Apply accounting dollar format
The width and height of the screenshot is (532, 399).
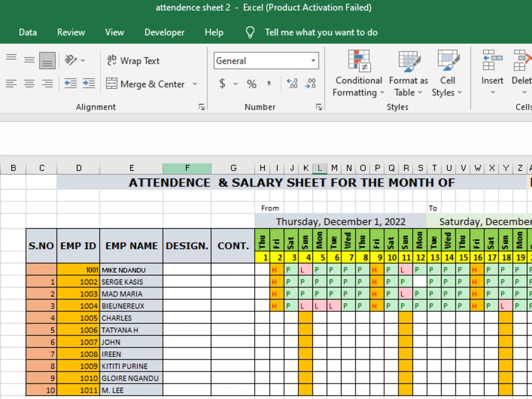[222, 84]
